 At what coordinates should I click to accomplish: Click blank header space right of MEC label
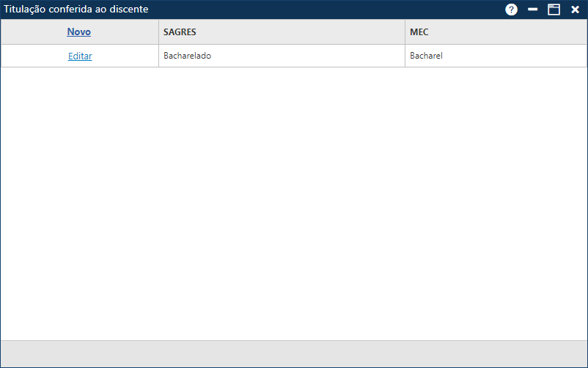coord(506,32)
